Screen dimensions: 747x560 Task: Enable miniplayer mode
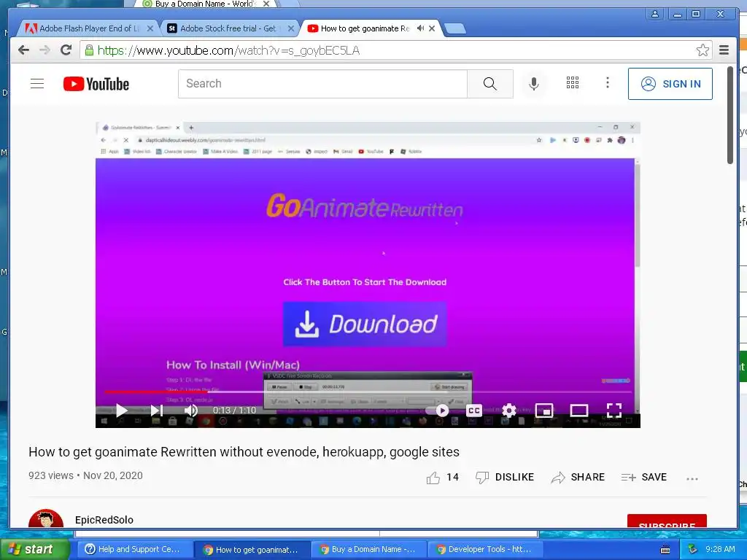[544, 410]
